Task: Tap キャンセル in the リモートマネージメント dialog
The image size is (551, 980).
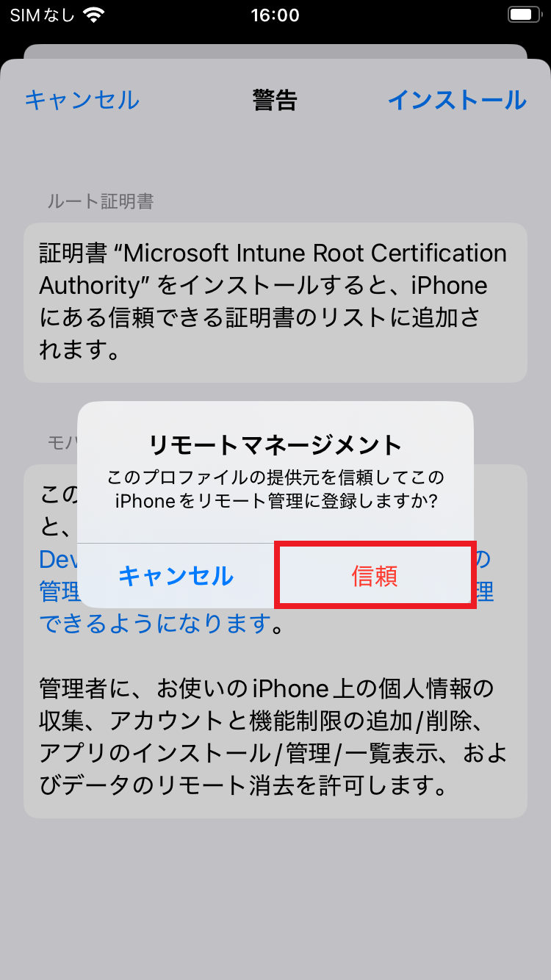Action: 176,576
